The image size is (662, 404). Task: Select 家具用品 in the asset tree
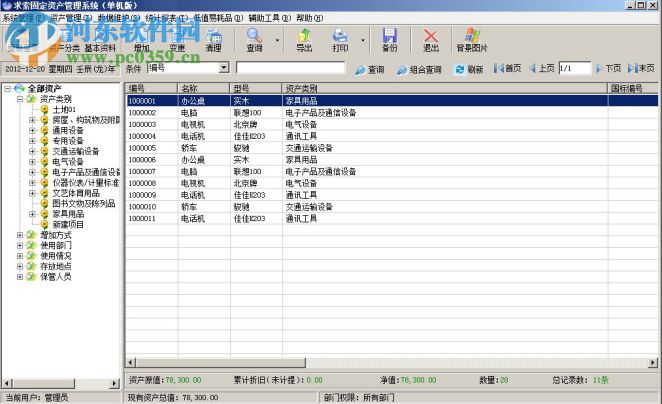pyautogui.click(x=68, y=214)
